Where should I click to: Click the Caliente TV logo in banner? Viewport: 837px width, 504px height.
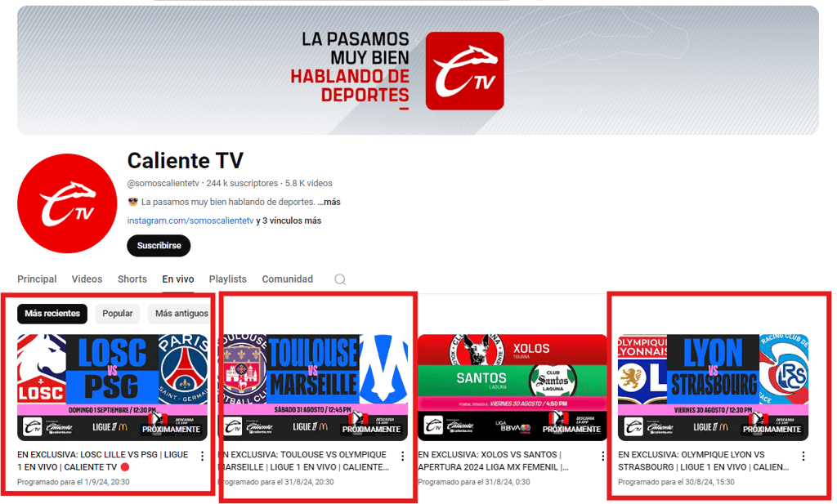point(464,71)
